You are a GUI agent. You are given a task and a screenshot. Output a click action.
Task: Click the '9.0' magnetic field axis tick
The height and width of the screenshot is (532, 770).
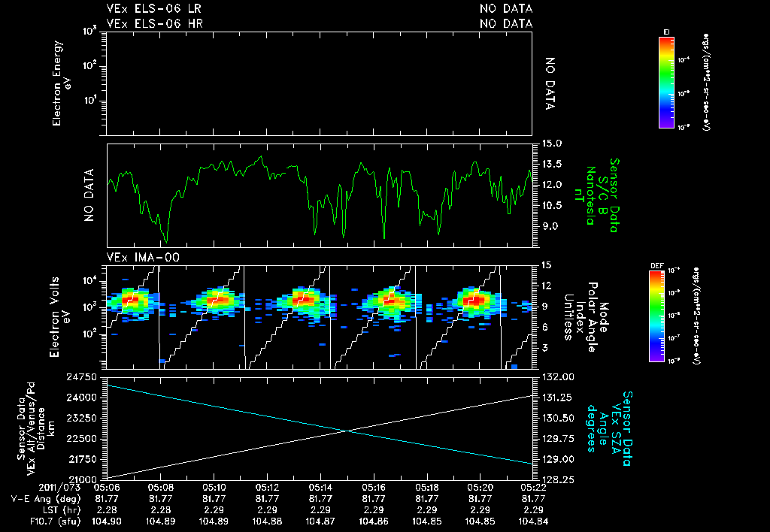point(550,226)
